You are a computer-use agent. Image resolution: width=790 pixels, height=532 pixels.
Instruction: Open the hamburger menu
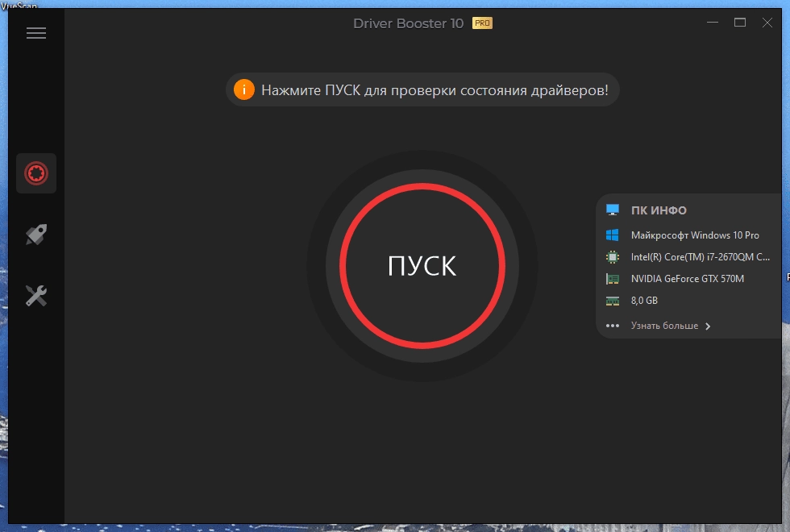pos(36,33)
